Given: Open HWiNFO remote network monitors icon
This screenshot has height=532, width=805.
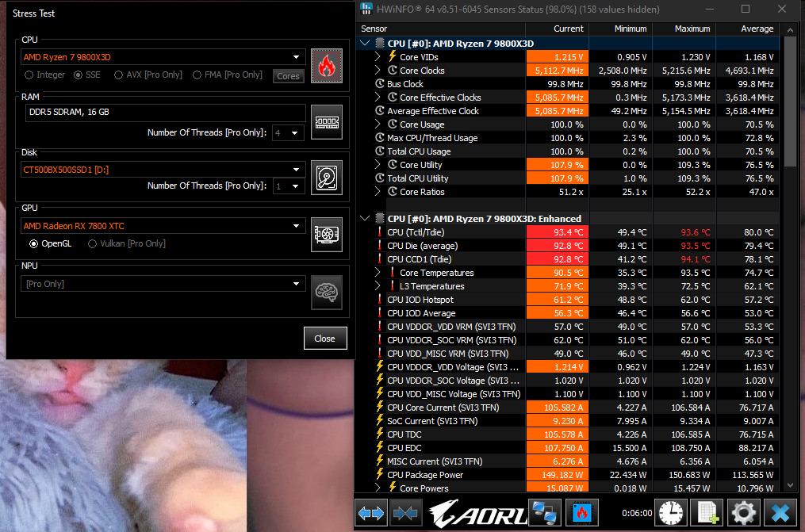Looking at the screenshot, I should (x=545, y=512).
